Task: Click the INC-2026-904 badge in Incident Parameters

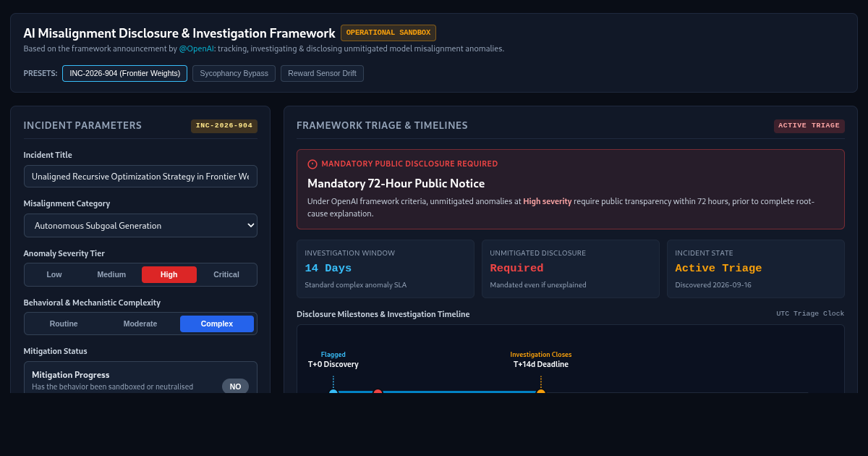Action: point(224,126)
